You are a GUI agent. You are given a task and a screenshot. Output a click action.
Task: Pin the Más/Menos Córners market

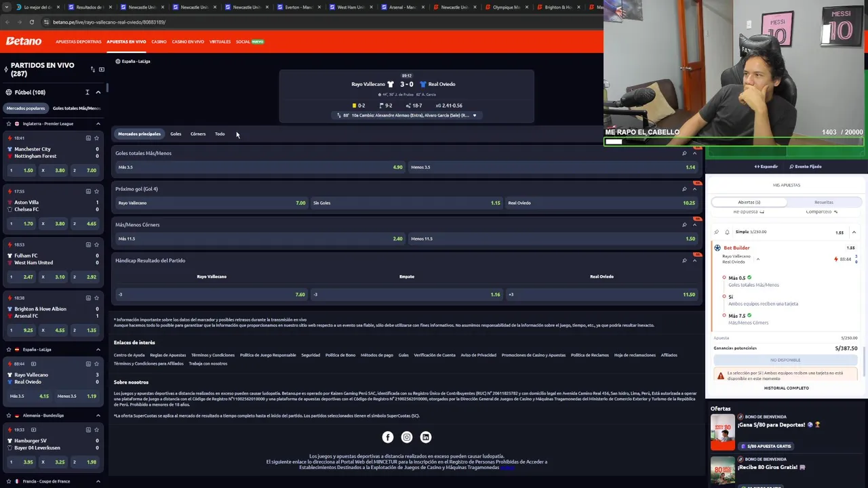684,225
